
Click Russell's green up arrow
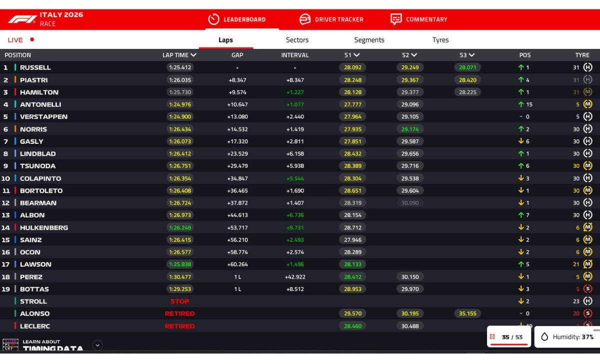point(521,67)
